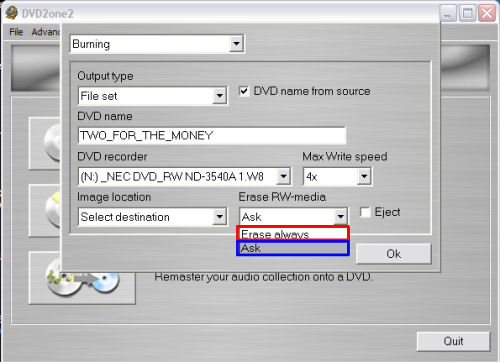Minimize the DVD2one2 window
The image size is (500, 362).
click(448, 14)
